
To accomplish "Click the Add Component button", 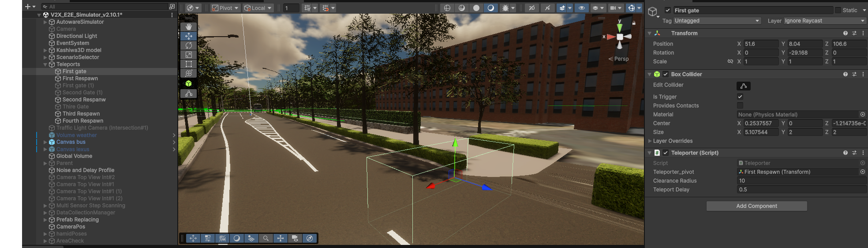I will (756, 206).
